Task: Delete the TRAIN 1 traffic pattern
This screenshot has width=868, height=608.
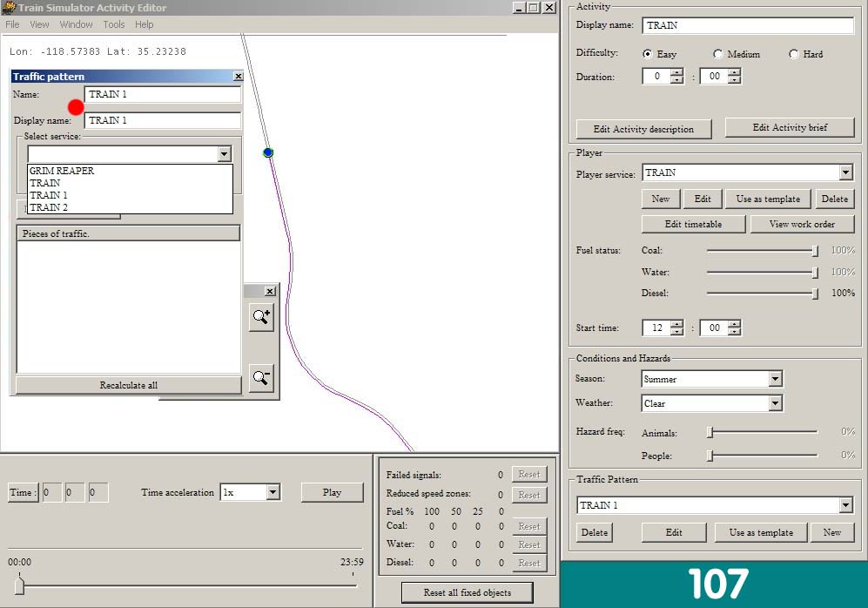Action: coord(595,533)
